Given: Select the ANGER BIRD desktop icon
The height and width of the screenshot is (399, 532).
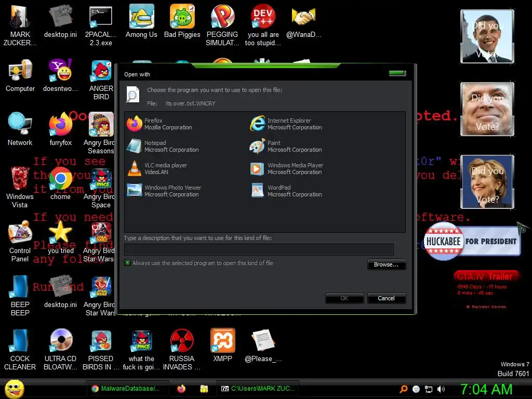Looking at the screenshot, I should [x=101, y=79].
